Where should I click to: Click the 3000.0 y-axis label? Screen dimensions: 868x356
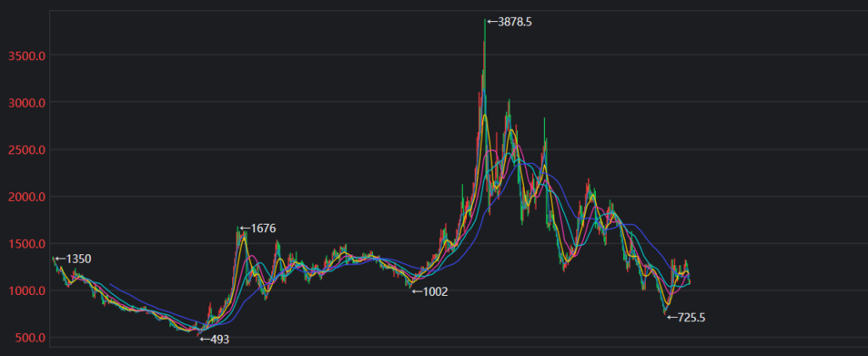coord(25,103)
